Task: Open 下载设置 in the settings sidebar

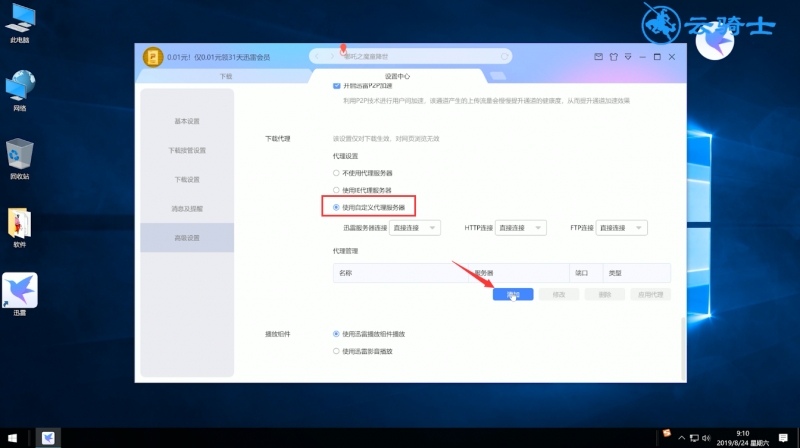Action: tap(187, 179)
